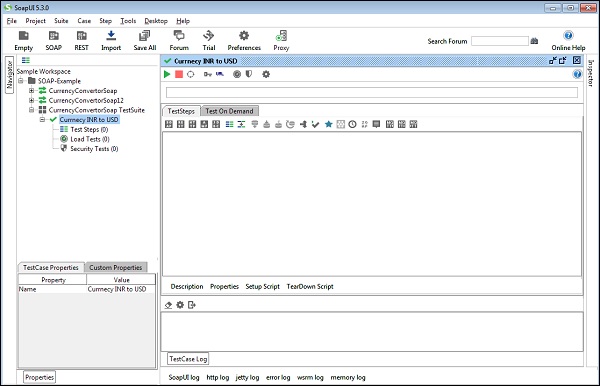This screenshot has height=386, width=600.
Task: Click the speech bubble Manual step icon
Action: pyautogui.click(x=377, y=124)
